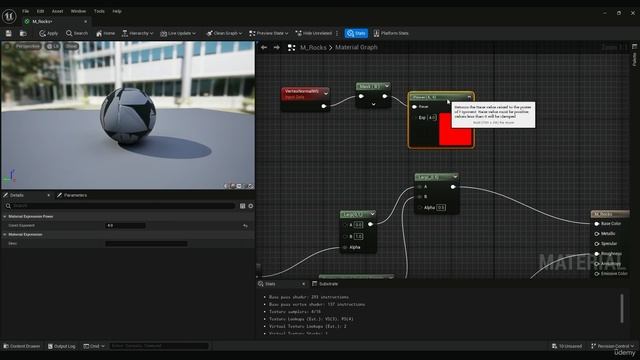Browse to asset in Content Browser
640x360 pixels.
pyautogui.click(x=23, y=33)
